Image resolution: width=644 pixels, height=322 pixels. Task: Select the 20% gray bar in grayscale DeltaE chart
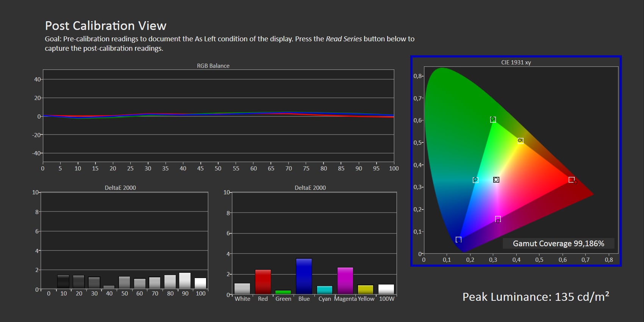pos(79,282)
